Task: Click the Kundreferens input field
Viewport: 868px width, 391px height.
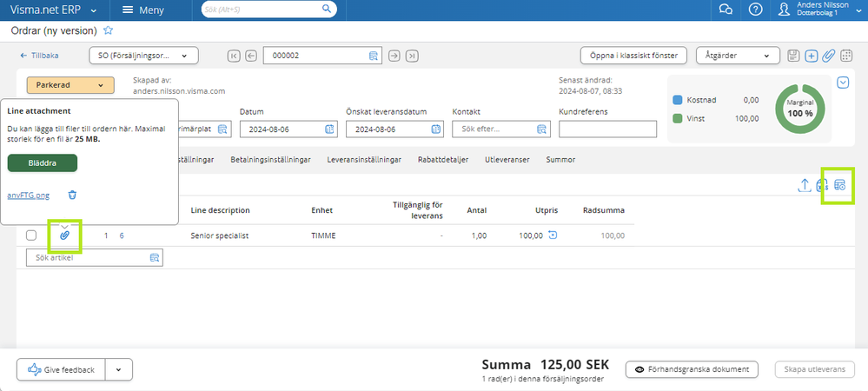Action: 607,129
